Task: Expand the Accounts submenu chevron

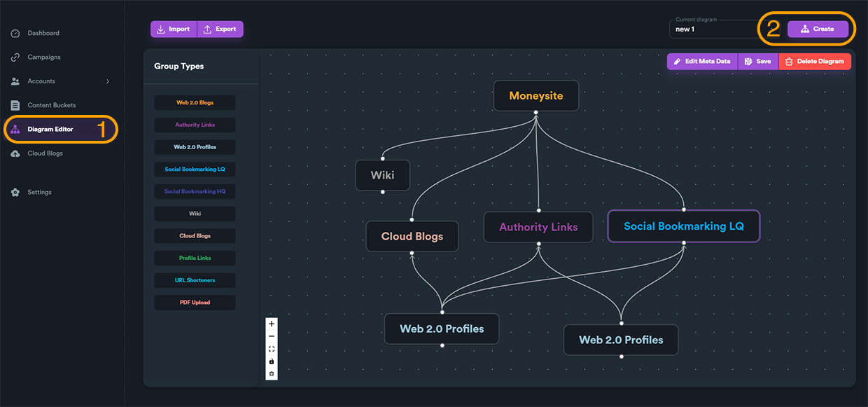Action: point(108,81)
